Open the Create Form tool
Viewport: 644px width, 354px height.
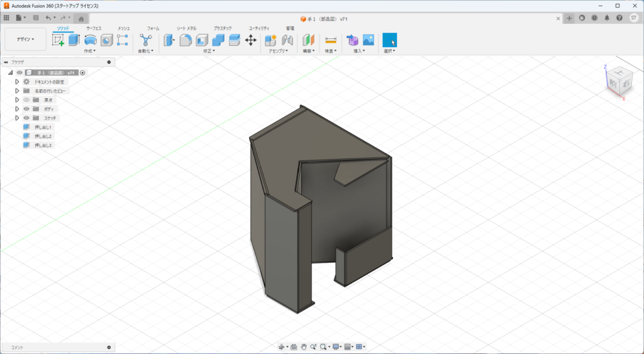(123, 40)
